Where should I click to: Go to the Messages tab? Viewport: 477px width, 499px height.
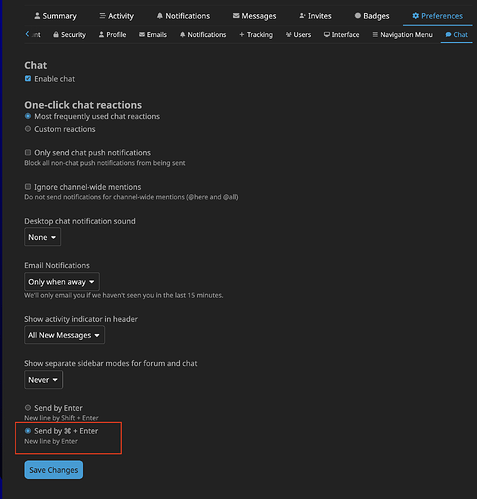pos(254,16)
